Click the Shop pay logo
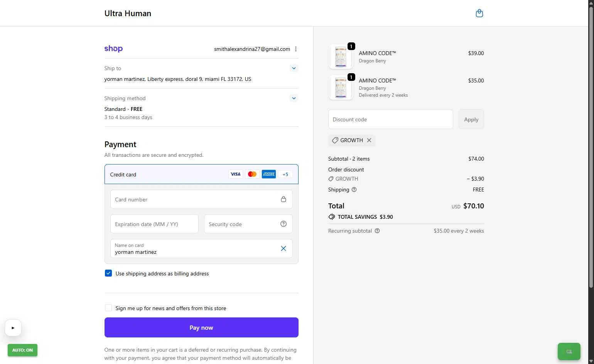The width and height of the screenshot is (594, 364). click(x=113, y=49)
